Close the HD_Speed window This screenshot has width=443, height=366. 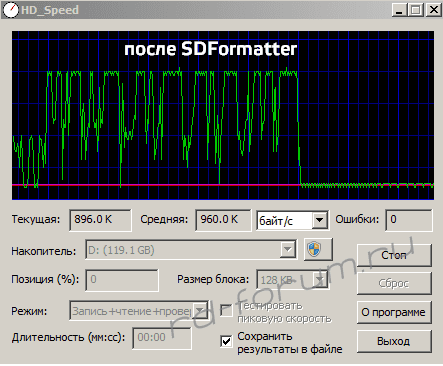click(x=434, y=10)
